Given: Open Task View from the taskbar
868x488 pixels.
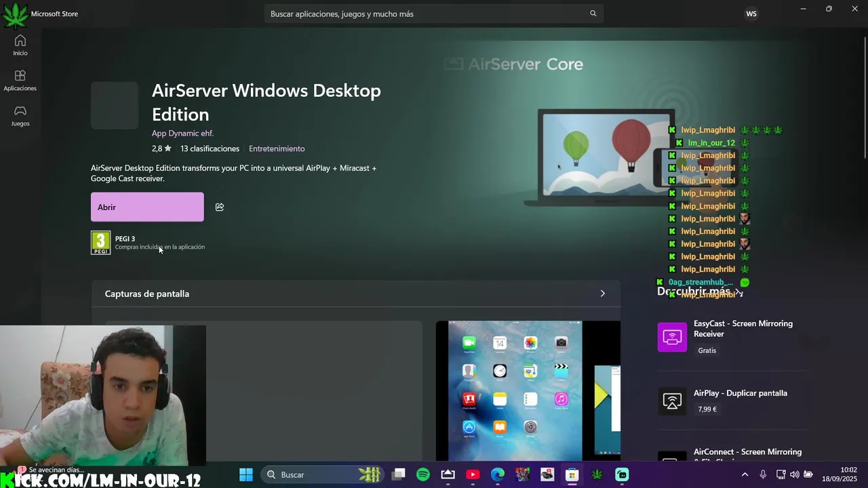Looking at the screenshot, I should coord(399,474).
